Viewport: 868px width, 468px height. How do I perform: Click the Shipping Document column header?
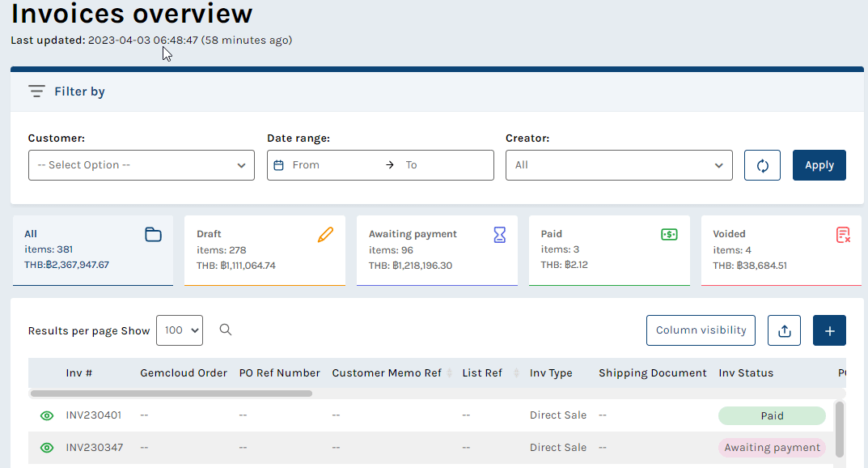click(653, 373)
